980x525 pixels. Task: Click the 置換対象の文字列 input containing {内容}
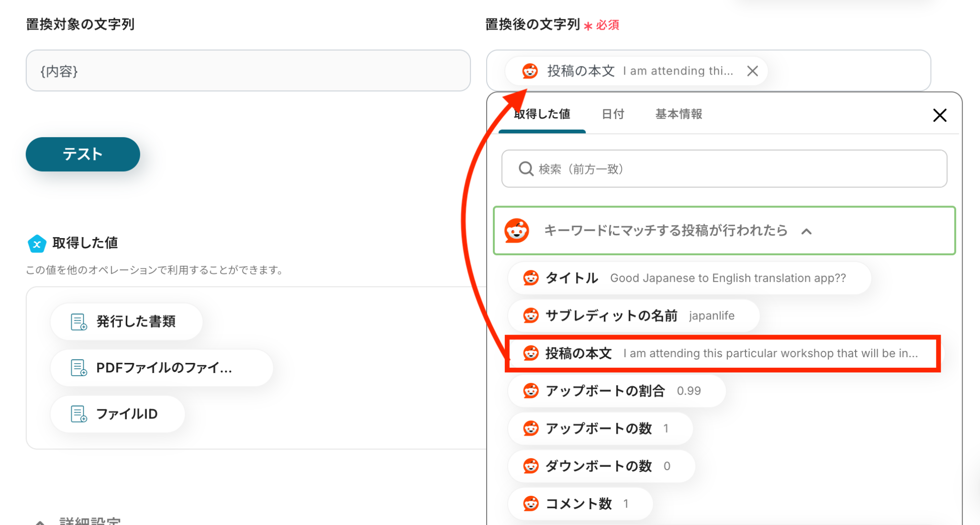(x=248, y=71)
